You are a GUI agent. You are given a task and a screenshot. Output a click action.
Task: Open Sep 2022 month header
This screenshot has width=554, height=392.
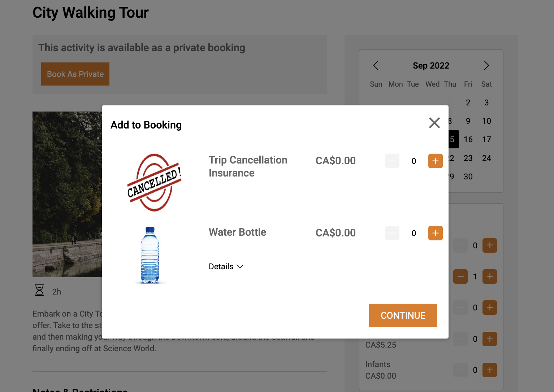pyautogui.click(x=431, y=65)
